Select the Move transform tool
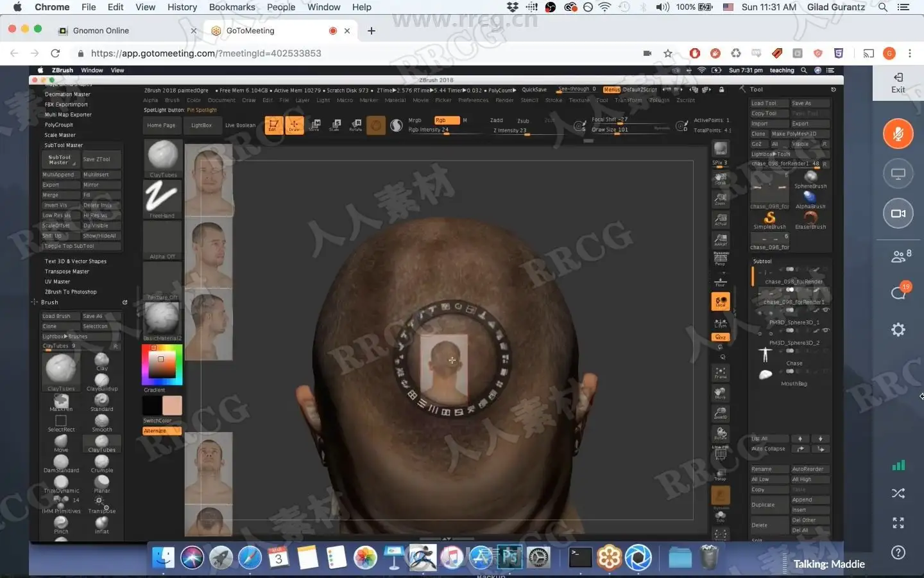Viewport: 924px width, 578px height. coord(314,125)
